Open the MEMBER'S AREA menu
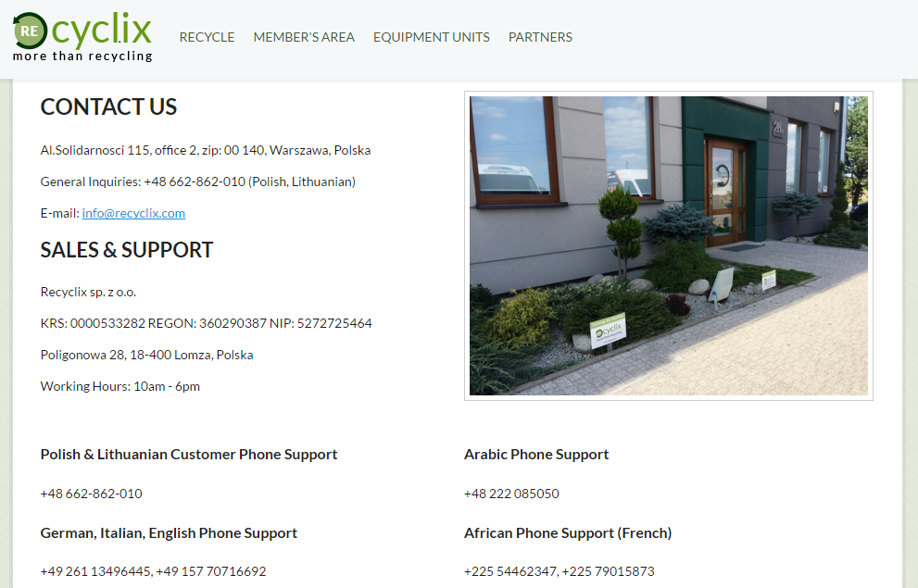Screen dimensions: 918x588 pyautogui.click(x=304, y=37)
